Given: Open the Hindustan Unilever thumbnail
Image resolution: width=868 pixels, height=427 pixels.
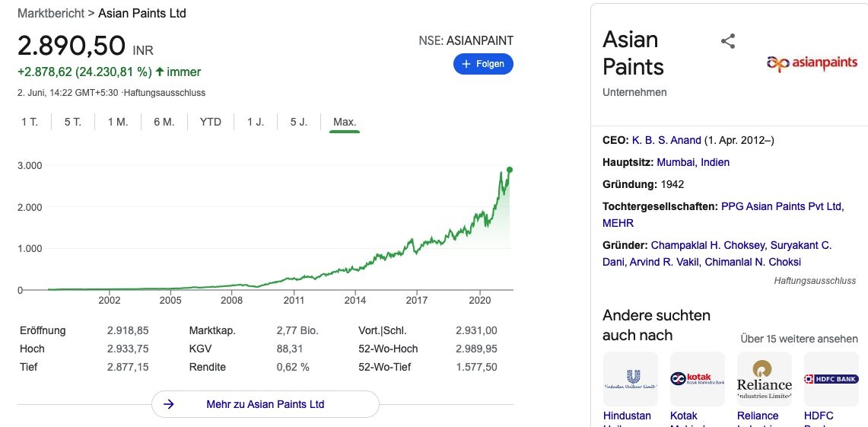Looking at the screenshot, I should click(631, 379).
